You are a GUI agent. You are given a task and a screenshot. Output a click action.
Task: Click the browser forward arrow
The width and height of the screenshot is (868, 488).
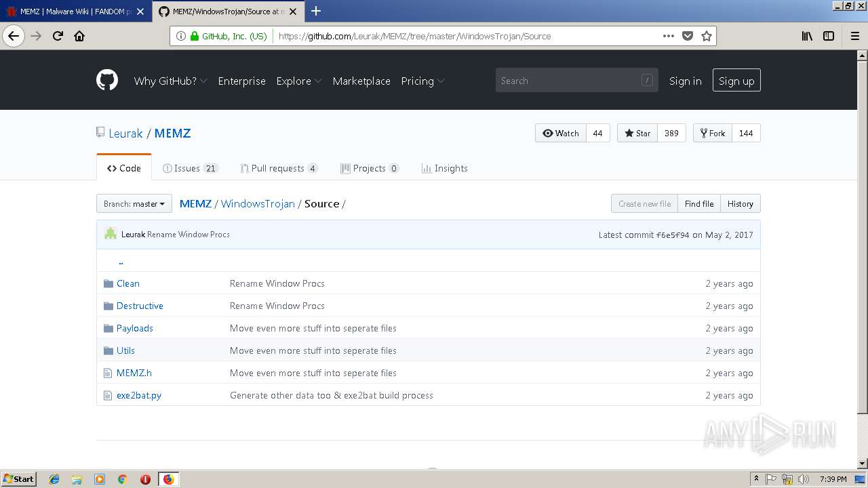click(36, 37)
